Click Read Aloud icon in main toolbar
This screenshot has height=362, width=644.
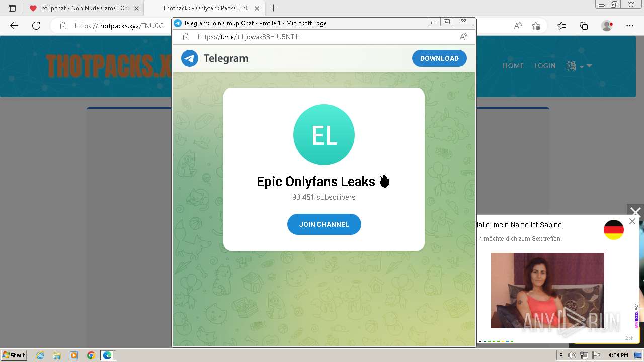[x=518, y=26]
